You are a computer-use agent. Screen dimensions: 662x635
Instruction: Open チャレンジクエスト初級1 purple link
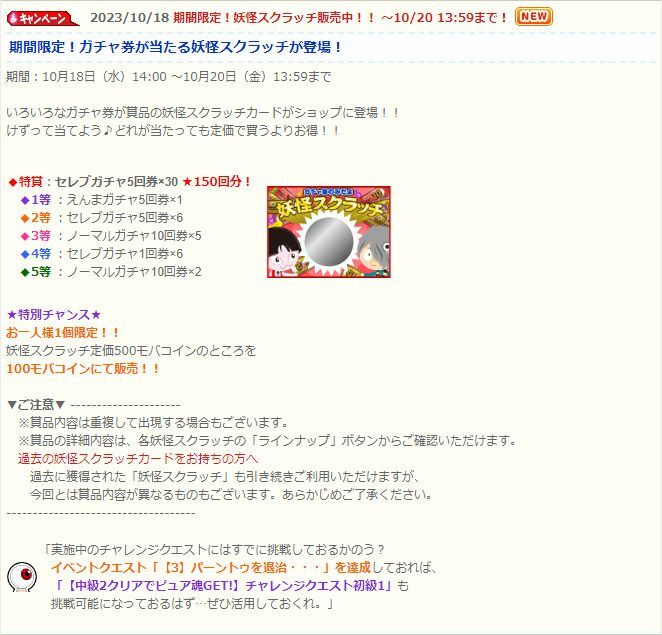tap(226, 586)
